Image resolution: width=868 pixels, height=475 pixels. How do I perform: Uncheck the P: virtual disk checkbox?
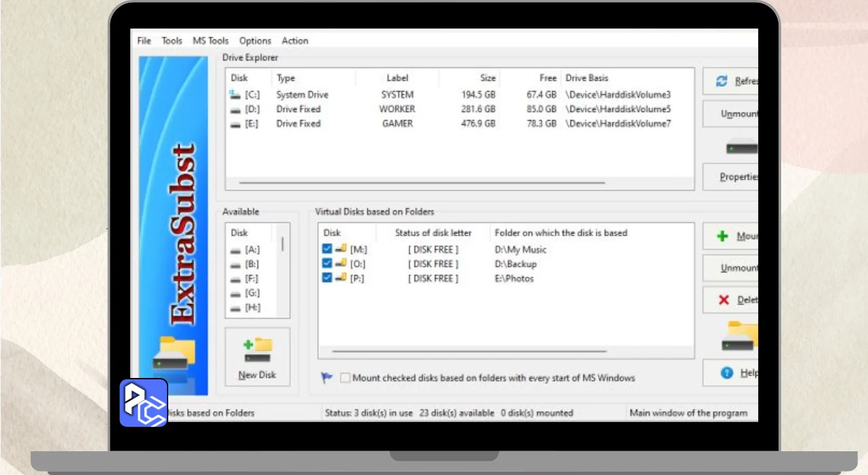(x=327, y=278)
